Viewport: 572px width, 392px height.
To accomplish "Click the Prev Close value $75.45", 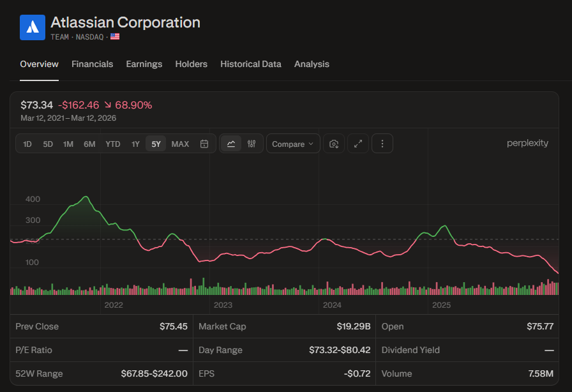I will pos(173,326).
